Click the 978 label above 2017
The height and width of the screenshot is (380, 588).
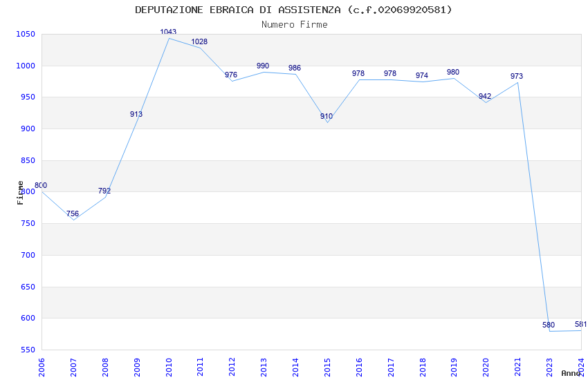tap(390, 73)
